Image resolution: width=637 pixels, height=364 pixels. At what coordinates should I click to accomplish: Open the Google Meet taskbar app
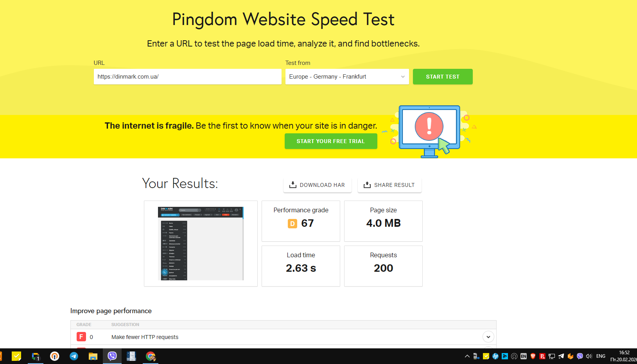point(36,356)
